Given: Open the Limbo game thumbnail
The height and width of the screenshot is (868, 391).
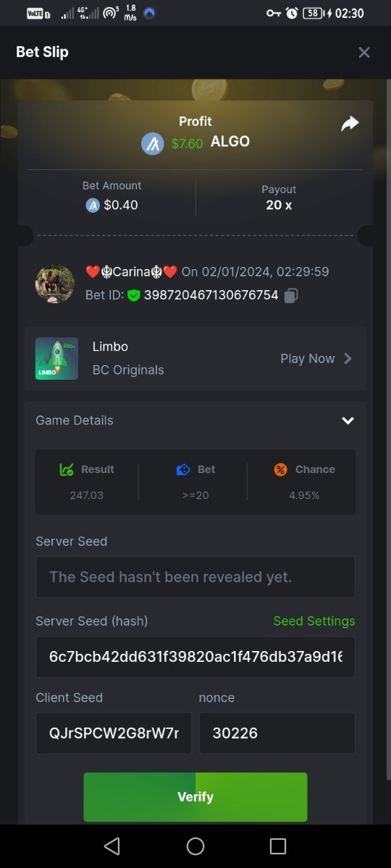Looking at the screenshot, I should [x=56, y=359].
